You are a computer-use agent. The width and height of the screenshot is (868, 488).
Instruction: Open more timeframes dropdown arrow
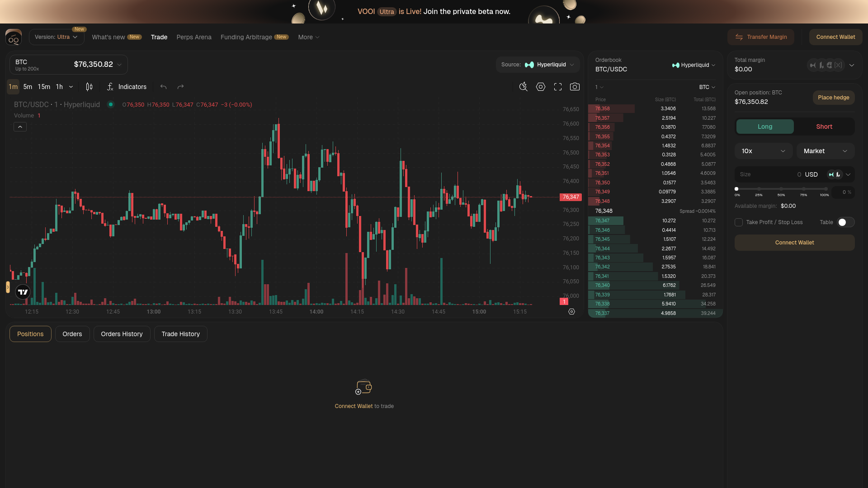(71, 87)
